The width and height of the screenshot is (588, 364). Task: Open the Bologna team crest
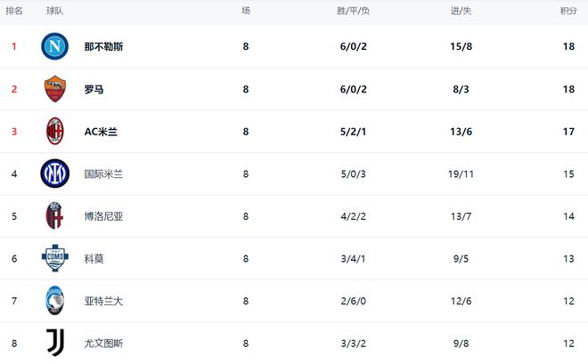55,216
